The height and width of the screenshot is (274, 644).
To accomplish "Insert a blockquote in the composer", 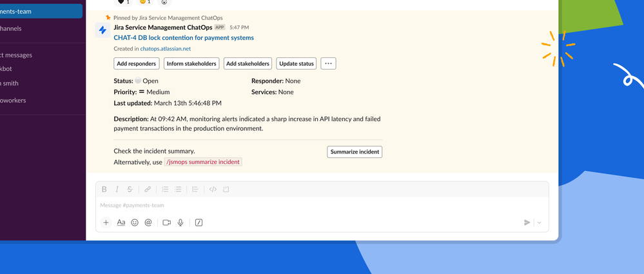I will [x=195, y=190].
